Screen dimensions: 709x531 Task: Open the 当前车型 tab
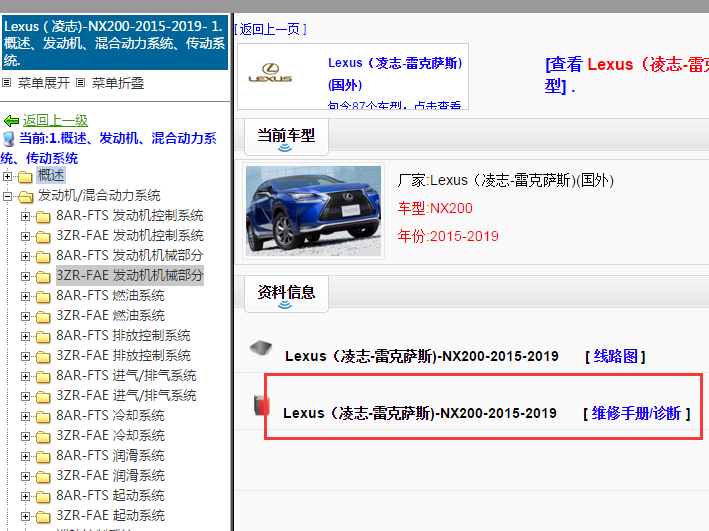(x=286, y=136)
